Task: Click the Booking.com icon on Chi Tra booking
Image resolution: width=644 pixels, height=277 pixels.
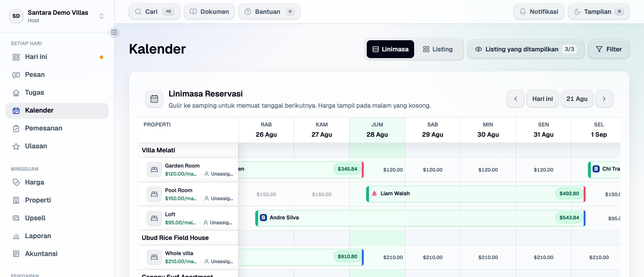Action: coord(596,169)
